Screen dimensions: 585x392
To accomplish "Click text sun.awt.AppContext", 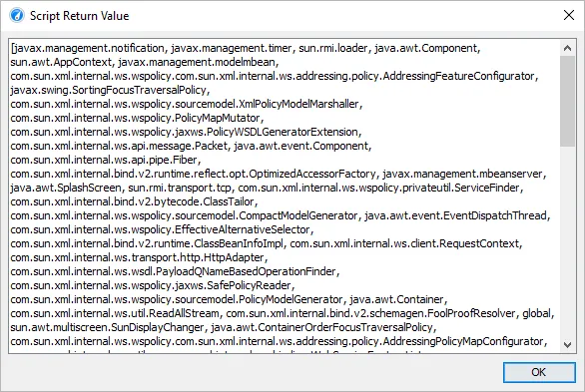I will (x=61, y=62).
